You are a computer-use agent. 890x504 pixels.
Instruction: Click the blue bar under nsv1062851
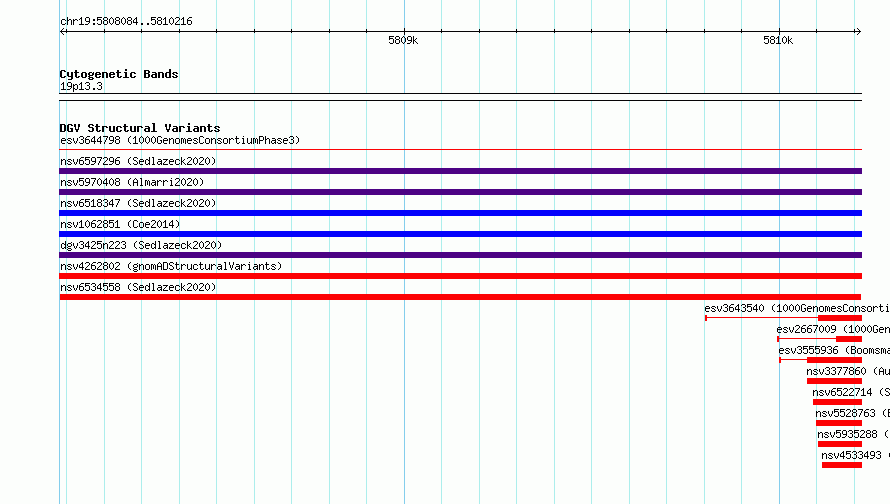pyautogui.click(x=460, y=234)
